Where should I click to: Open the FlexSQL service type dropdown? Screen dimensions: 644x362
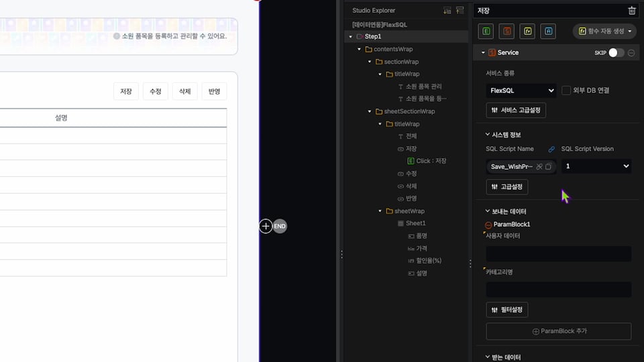click(x=521, y=90)
